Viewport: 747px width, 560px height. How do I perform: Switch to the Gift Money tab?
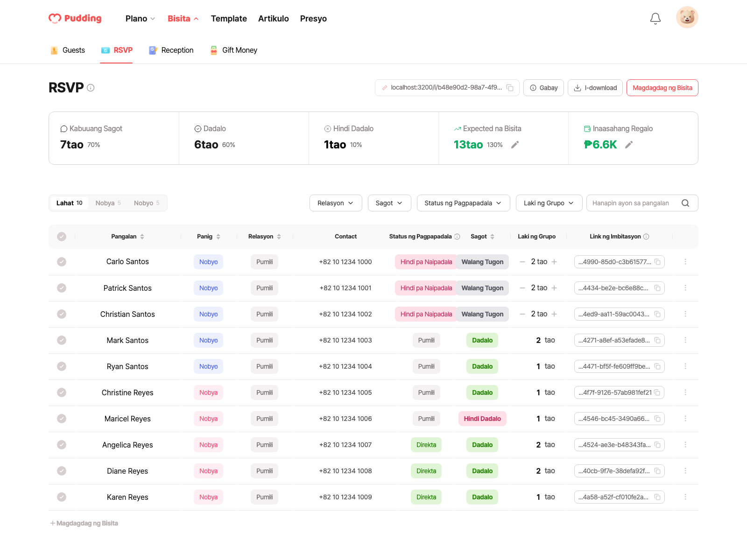click(x=233, y=50)
